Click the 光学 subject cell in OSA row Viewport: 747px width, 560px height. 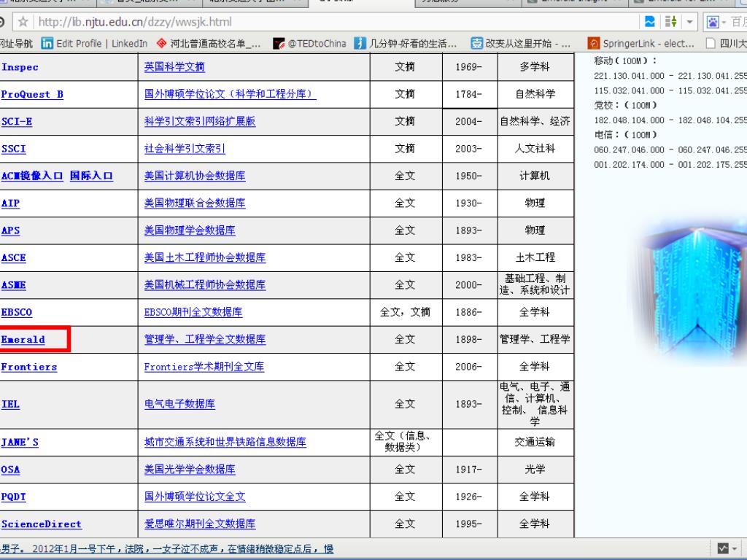[x=535, y=470]
